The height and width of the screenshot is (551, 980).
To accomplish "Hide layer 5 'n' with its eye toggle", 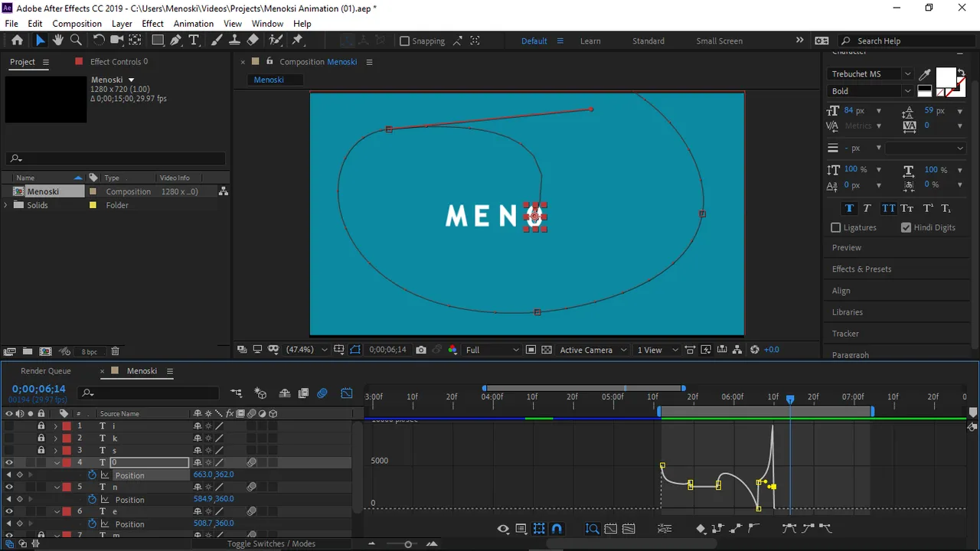I will (x=9, y=487).
